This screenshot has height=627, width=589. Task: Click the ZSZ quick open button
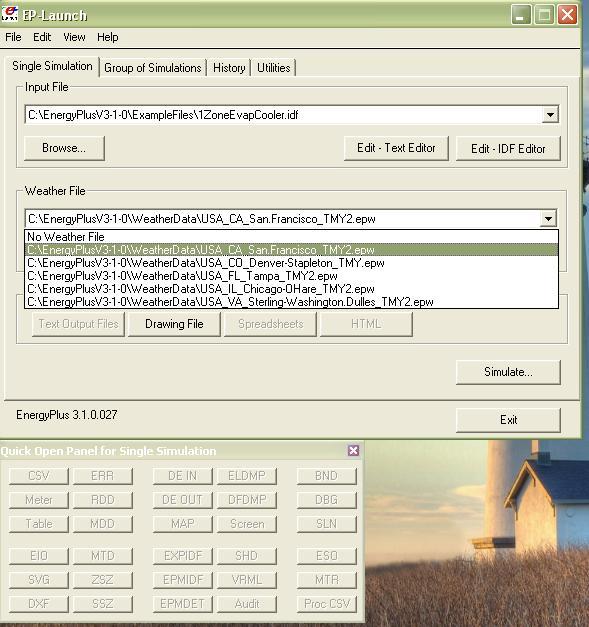pos(103,580)
